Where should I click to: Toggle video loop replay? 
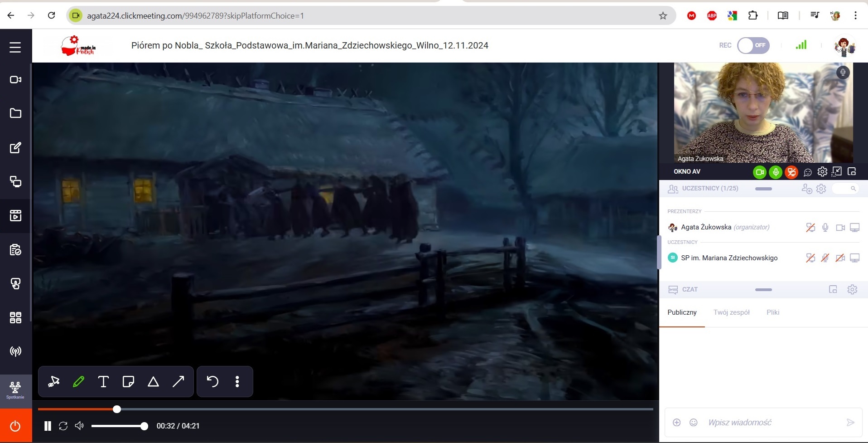(63, 426)
